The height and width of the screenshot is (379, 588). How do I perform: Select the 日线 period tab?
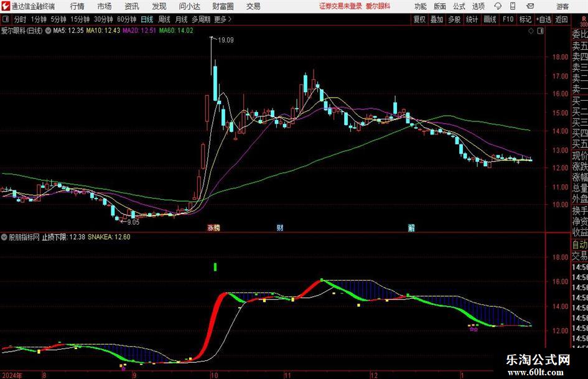[x=147, y=19]
